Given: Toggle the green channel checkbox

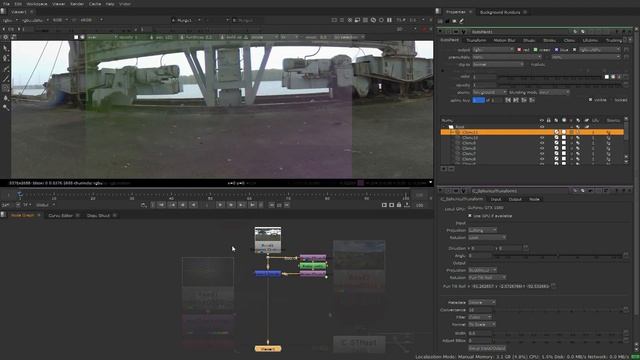Looking at the screenshot, I should 535,50.
